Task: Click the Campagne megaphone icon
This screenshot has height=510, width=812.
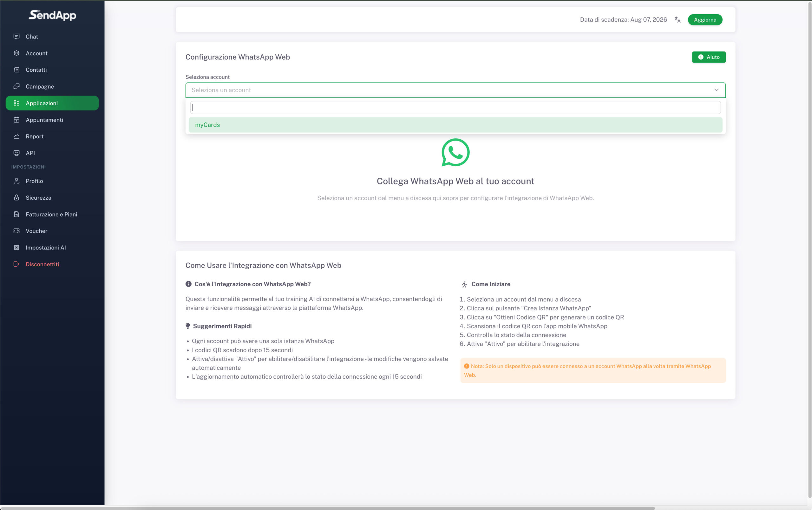Action: click(16, 86)
